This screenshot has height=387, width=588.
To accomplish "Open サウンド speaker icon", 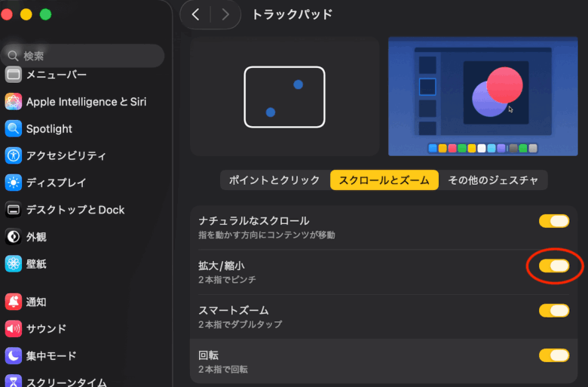I will [x=14, y=329].
